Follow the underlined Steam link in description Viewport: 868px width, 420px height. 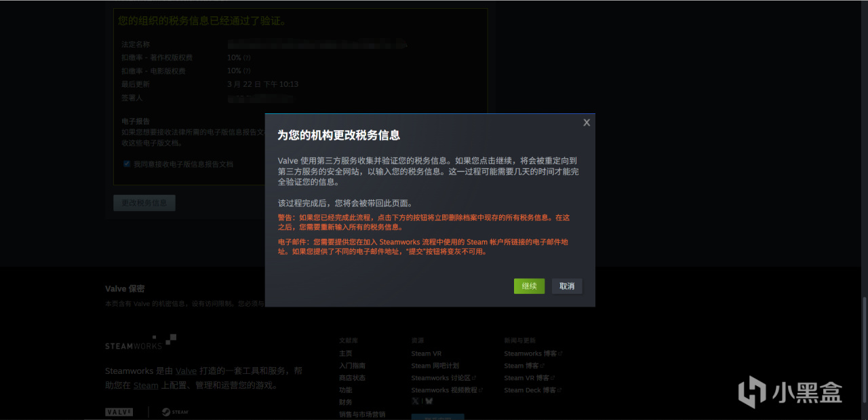tap(146, 385)
